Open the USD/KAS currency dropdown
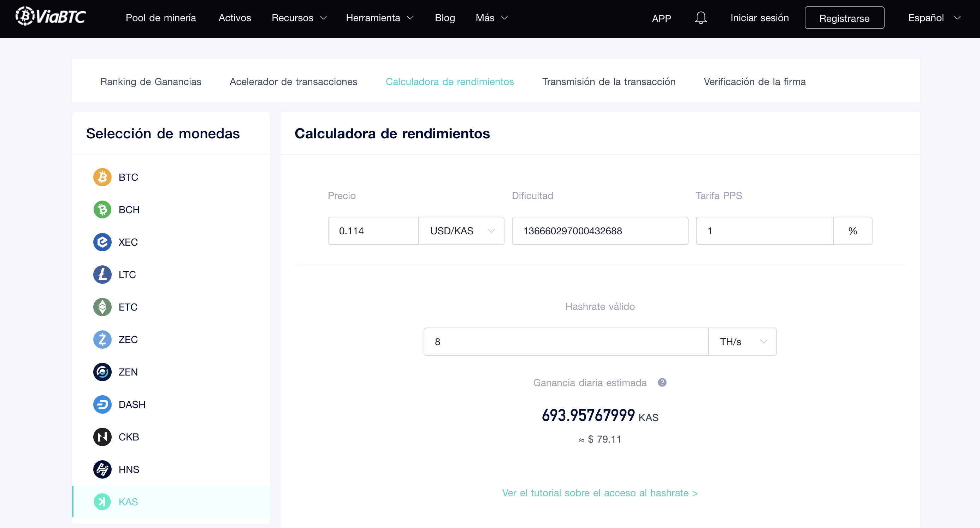This screenshot has width=980, height=528. tap(461, 231)
